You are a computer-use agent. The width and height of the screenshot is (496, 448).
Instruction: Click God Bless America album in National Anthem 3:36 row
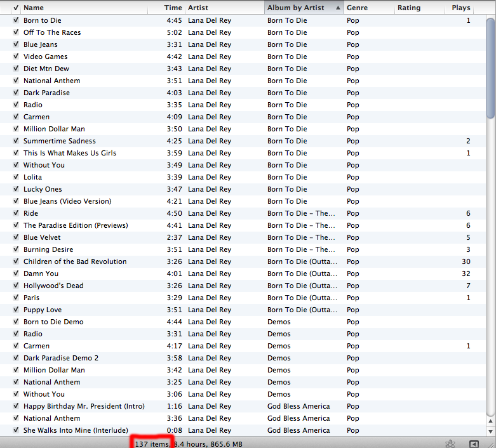coord(298,418)
